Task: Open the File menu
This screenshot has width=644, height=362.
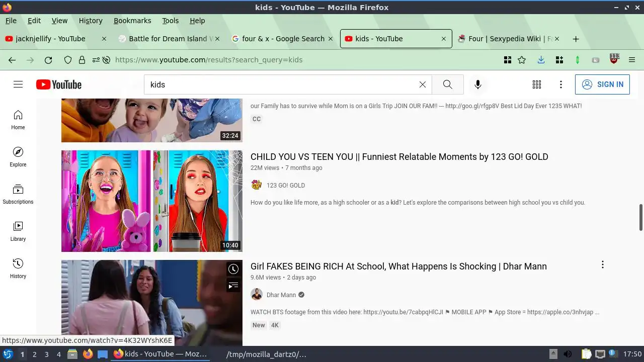Action: click(x=11, y=21)
